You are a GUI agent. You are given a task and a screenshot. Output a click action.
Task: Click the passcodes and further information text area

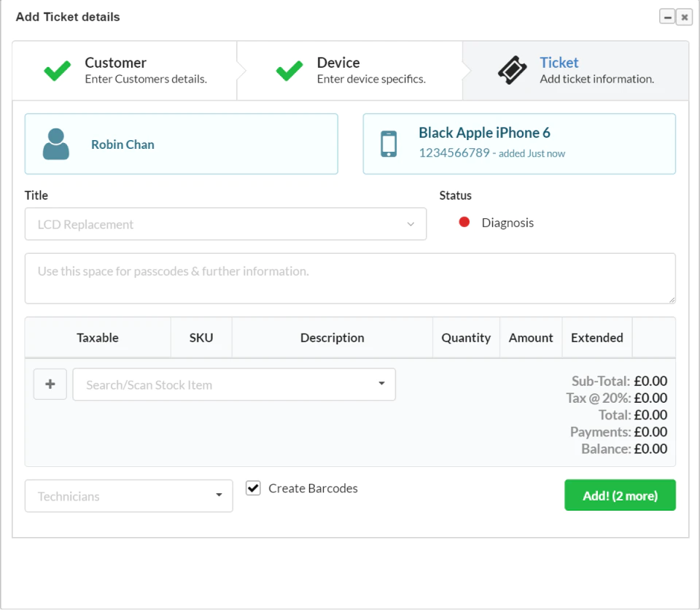click(x=350, y=279)
